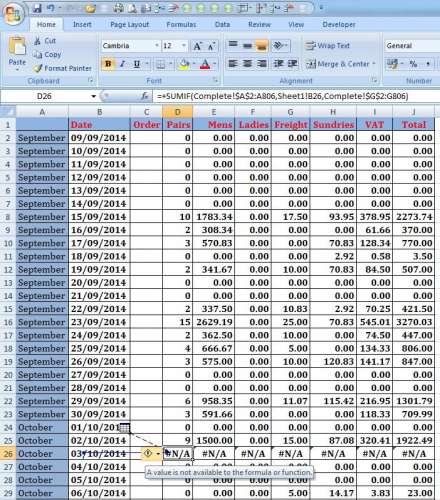Click the error warning icon beside D26
The image size is (440, 500).
(148, 453)
